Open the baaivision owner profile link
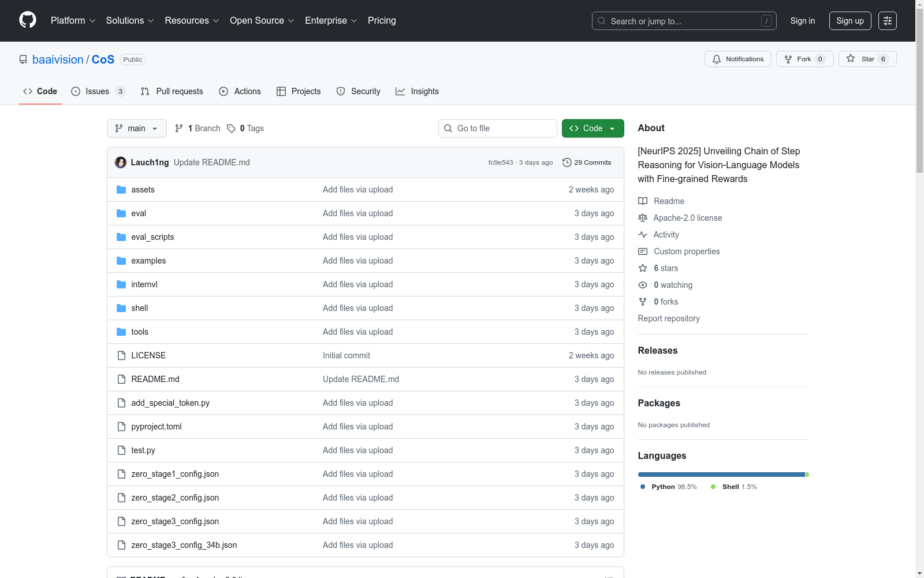Viewport: 924px width, 578px height. (x=58, y=60)
